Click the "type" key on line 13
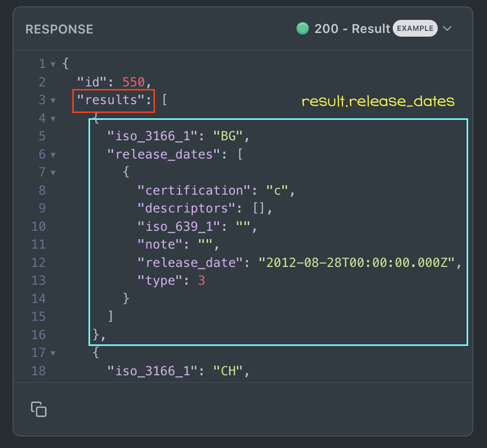 [160, 281]
